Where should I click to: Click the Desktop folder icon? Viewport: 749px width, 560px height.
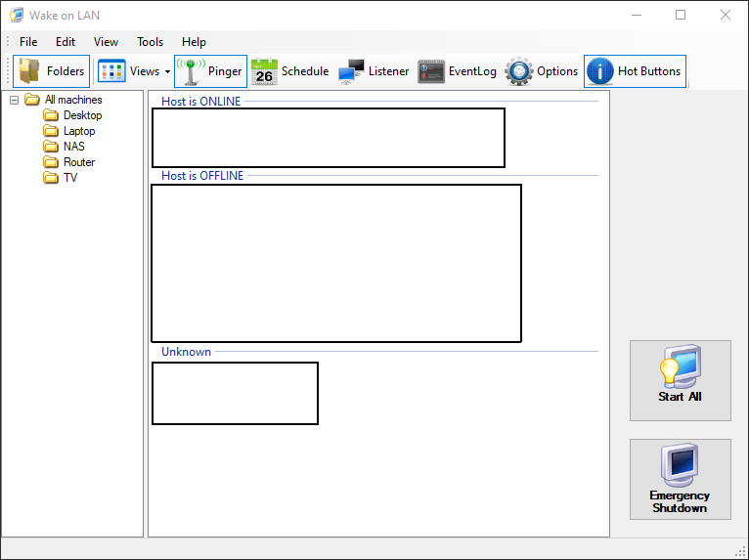(x=51, y=115)
